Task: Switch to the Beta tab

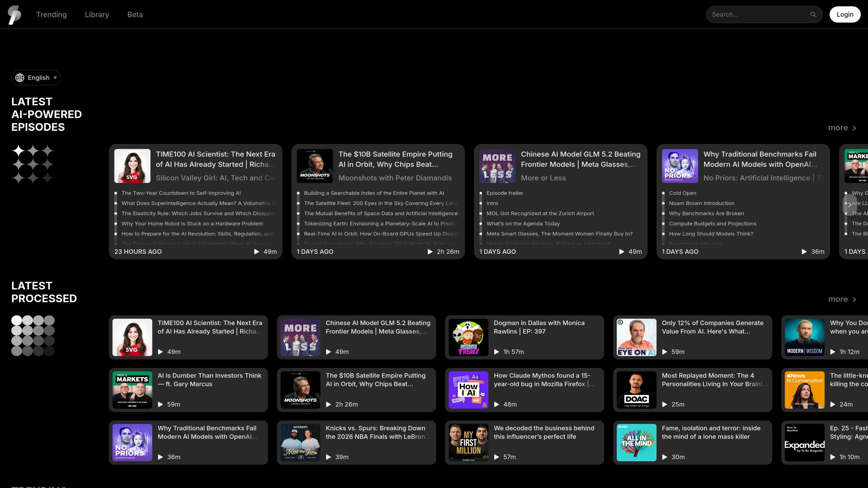Action: [x=135, y=14]
